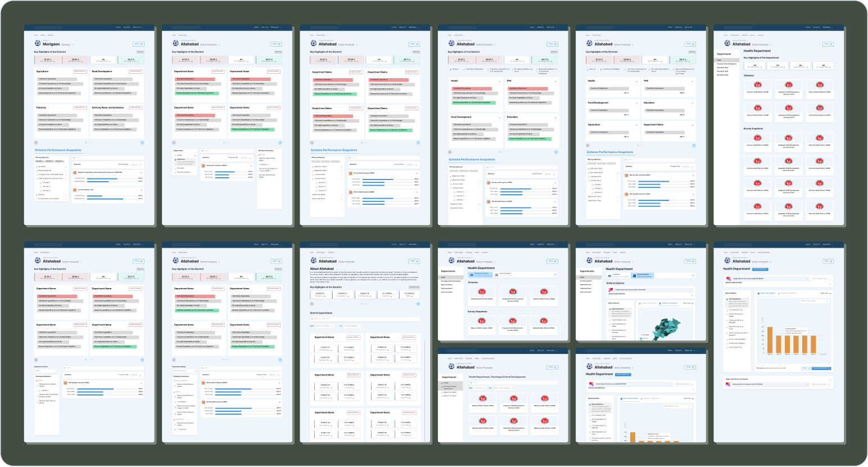
Task: Expand the topmost scheme row's plus icon in Morigaon mockup
Action: point(142,172)
